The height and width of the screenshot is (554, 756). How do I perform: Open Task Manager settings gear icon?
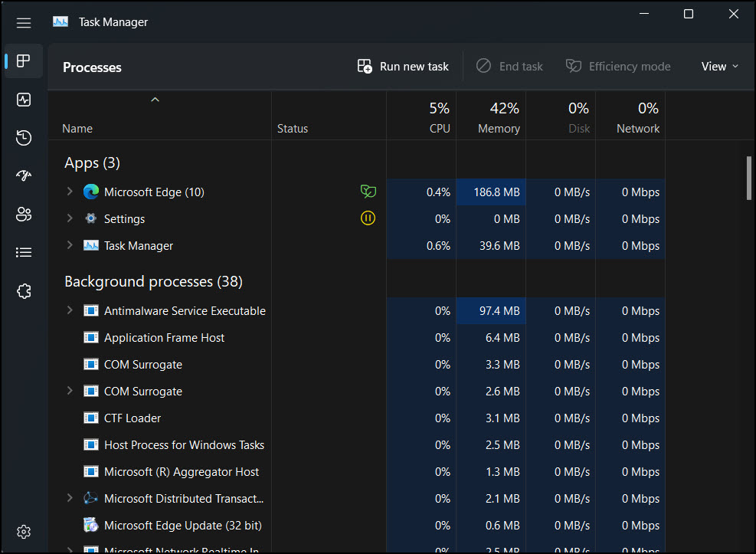point(24,531)
